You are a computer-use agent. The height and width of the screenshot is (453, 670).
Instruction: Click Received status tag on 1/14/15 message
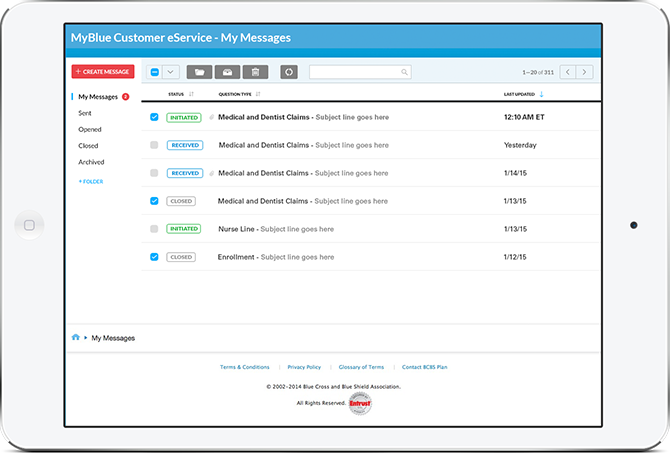pyautogui.click(x=185, y=173)
